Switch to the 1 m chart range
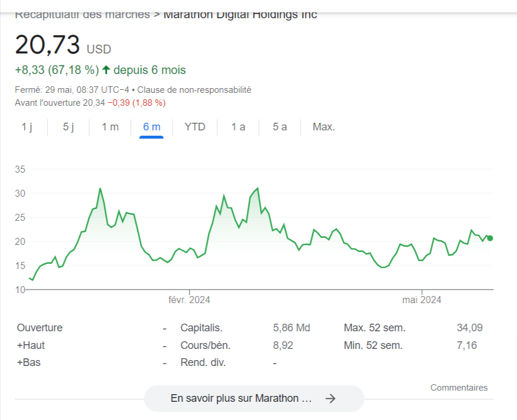 tap(110, 127)
